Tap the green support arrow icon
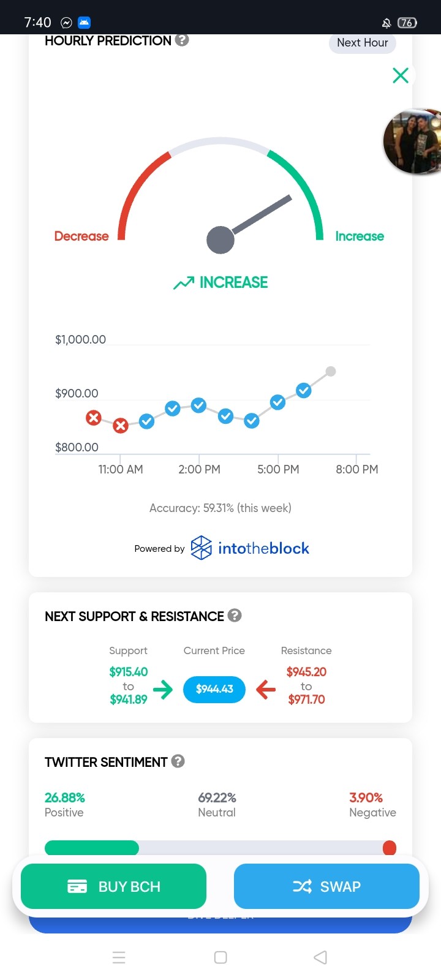The width and height of the screenshot is (441, 980). point(163,690)
